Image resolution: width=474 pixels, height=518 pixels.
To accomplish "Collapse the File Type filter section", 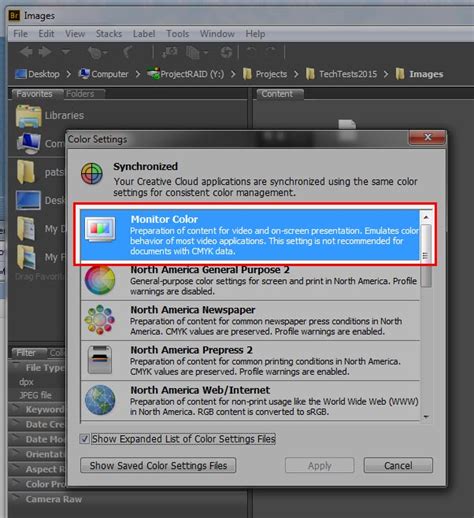I will (15, 367).
